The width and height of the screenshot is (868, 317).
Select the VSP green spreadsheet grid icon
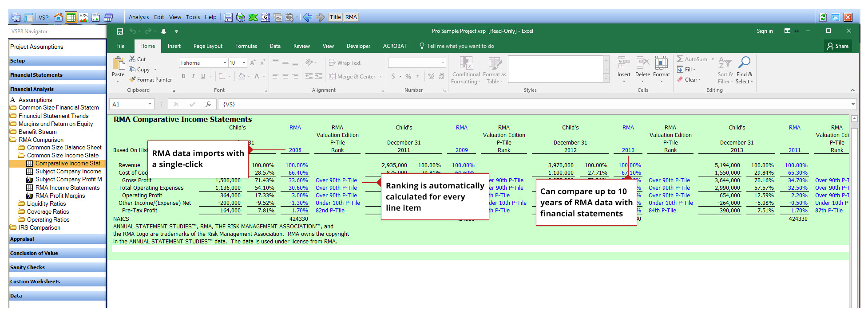71,17
